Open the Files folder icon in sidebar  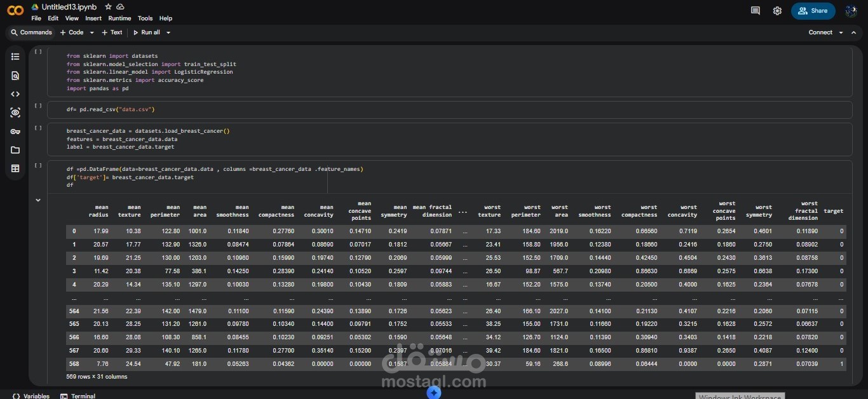click(15, 150)
